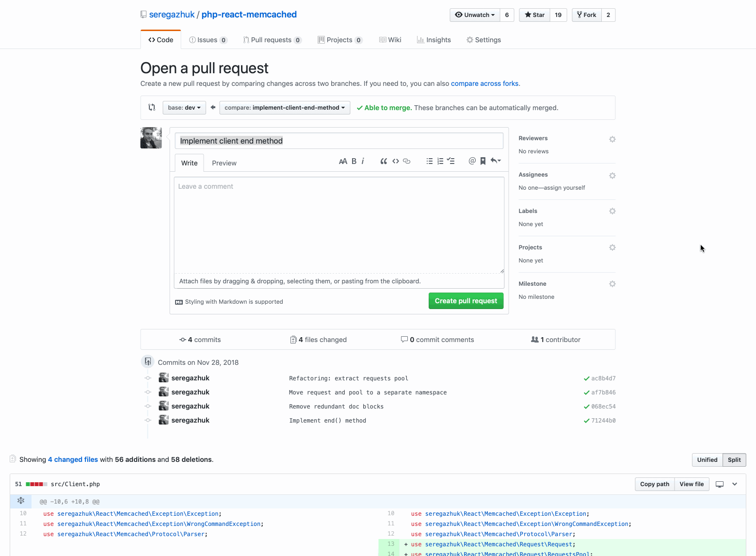Image resolution: width=756 pixels, height=556 pixels.
Task: Open the Unwatch dropdown
Action: (x=475, y=15)
